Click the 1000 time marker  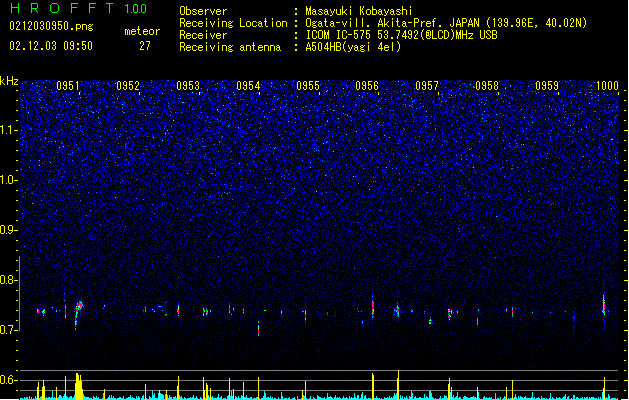coord(607,85)
